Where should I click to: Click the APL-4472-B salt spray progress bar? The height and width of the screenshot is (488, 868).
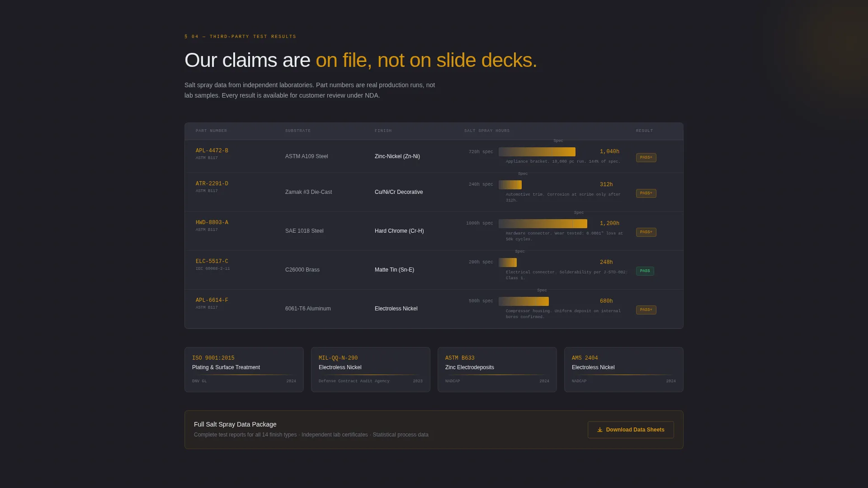tap(537, 152)
